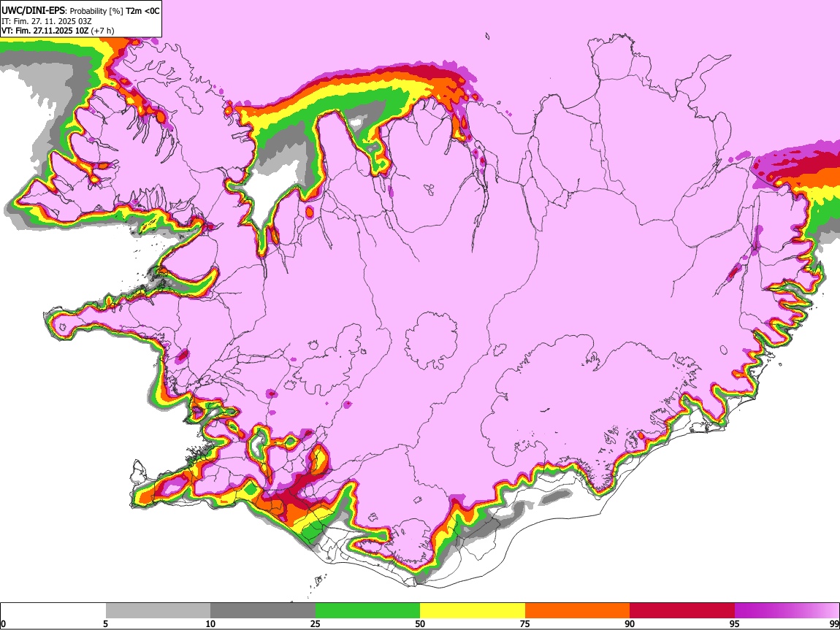Click the yellow 50–75% legend swatch

pos(473,611)
